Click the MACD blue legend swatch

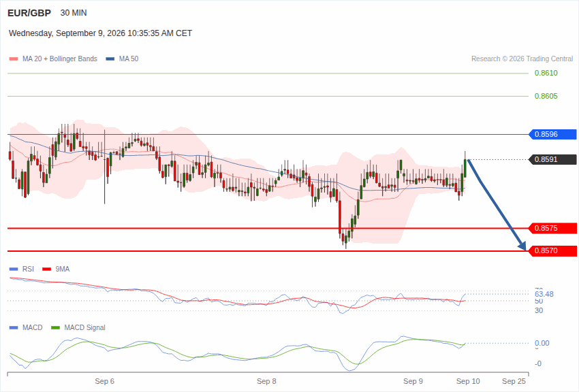14,327
